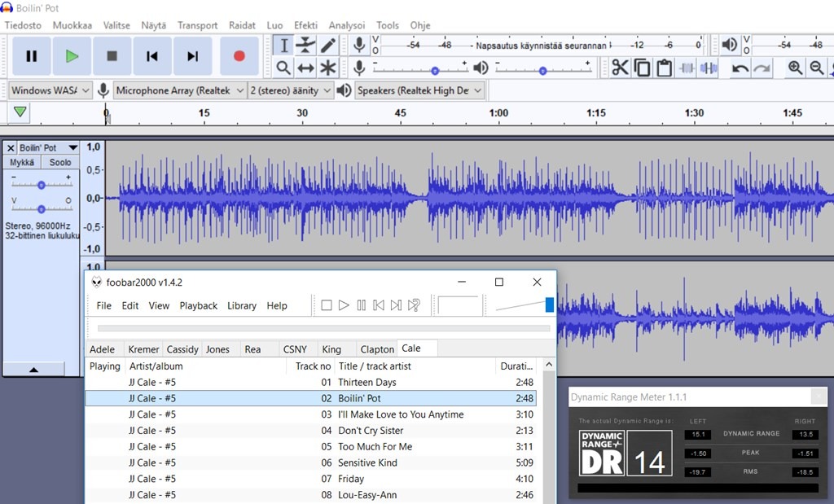Select track 03 I'll Make Love to You Anytime
This screenshot has height=504, width=834.
pos(310,414)
